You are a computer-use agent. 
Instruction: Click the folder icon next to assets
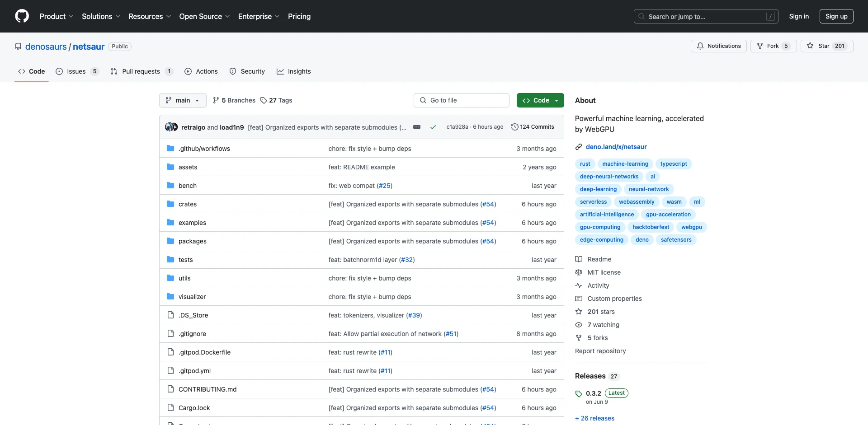point(170,167)
